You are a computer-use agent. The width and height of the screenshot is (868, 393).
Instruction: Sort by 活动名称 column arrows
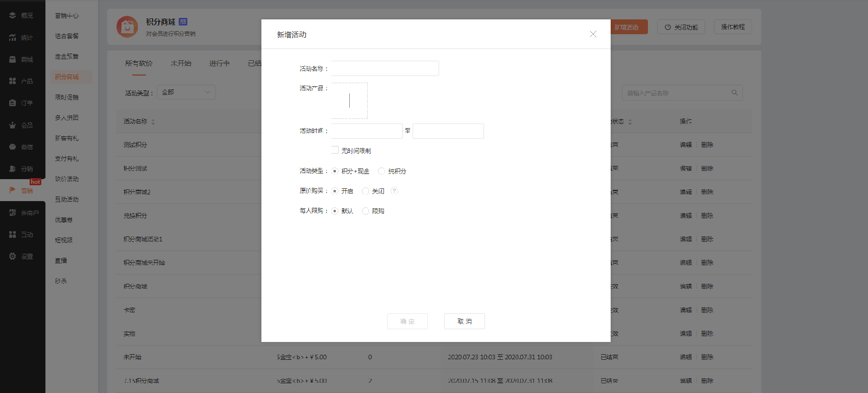pyautogui.click(x=153, y=122)
